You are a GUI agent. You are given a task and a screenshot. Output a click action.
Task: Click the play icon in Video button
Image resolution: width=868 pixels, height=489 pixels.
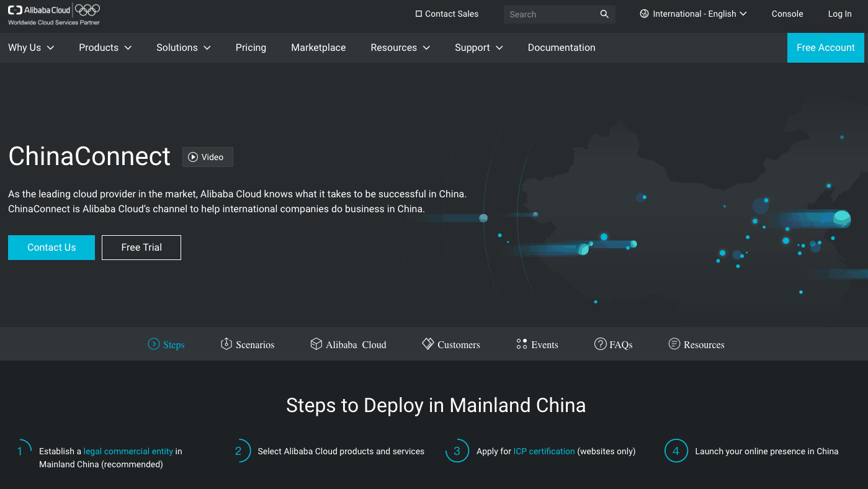(x=193, y=157)
